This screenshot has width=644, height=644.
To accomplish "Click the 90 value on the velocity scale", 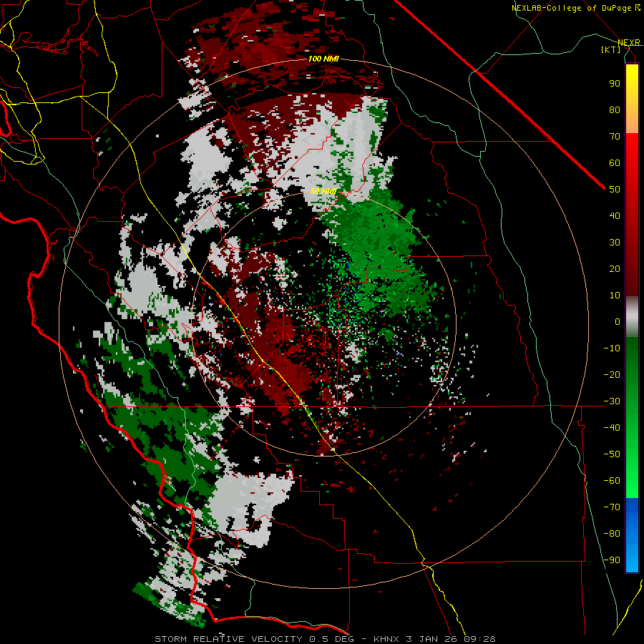I will click(615, 84).
